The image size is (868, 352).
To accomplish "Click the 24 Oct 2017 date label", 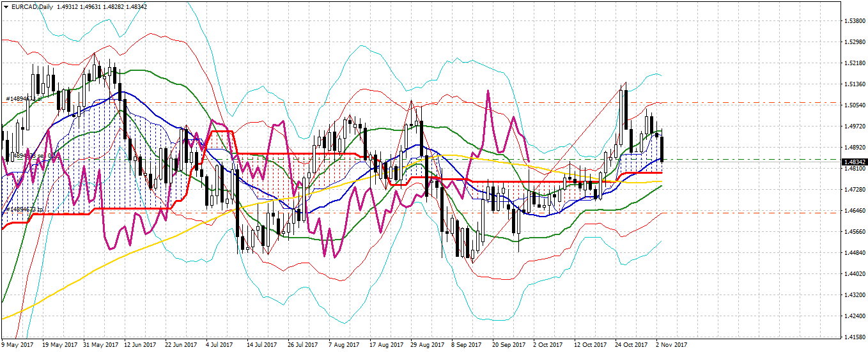I will [x=631, y=345].
